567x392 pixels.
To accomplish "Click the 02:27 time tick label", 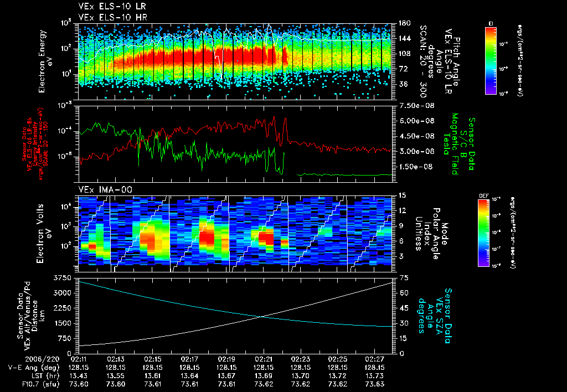I will tap(375, 359).
